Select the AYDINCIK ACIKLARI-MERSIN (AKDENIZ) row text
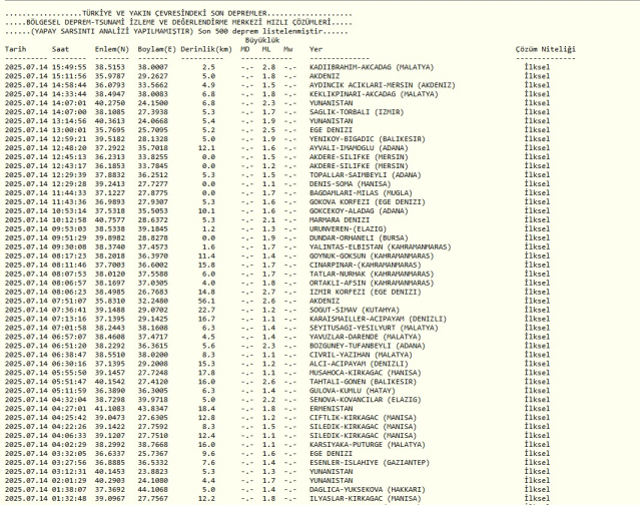 tap(369, 84)
